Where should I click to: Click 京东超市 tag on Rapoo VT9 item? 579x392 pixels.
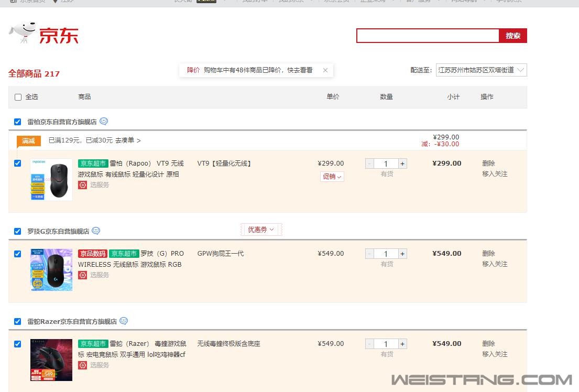click(x=93, y=164)
